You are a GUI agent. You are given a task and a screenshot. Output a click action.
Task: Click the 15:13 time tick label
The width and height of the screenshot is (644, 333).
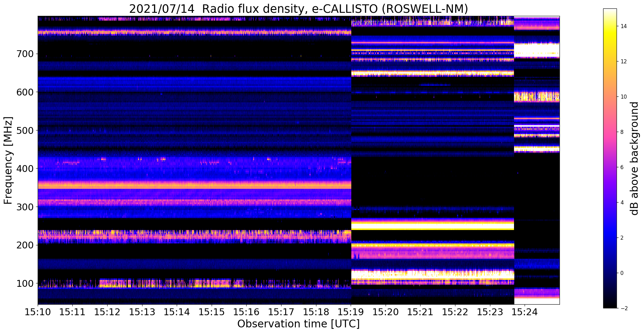(142, 312)
